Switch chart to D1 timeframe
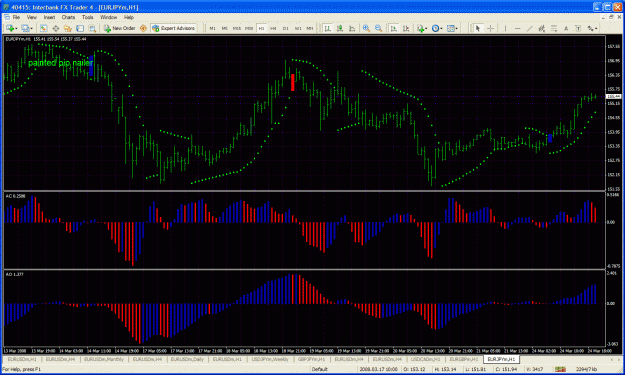Viewport: 625px width, 375px height. click(286, 28)
